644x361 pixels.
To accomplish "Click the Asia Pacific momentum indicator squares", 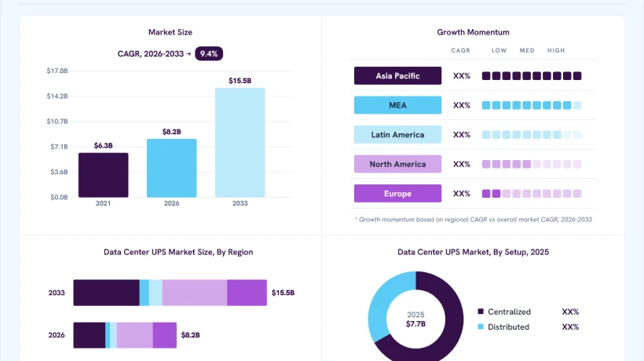I will (532, 76).
